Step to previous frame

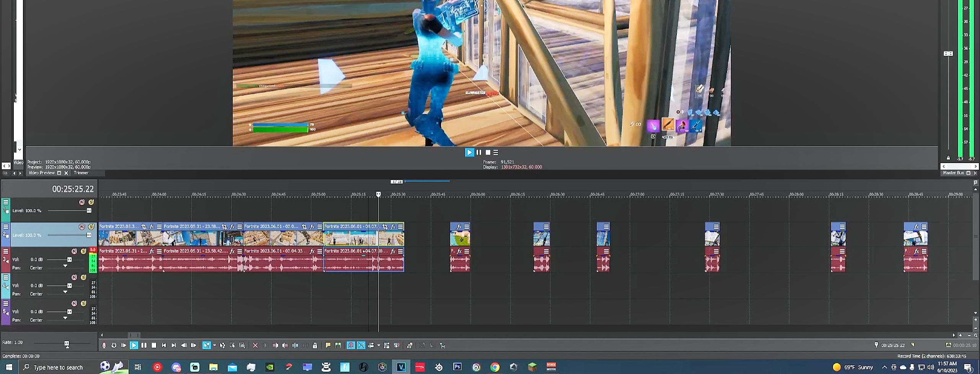(184, 345)
